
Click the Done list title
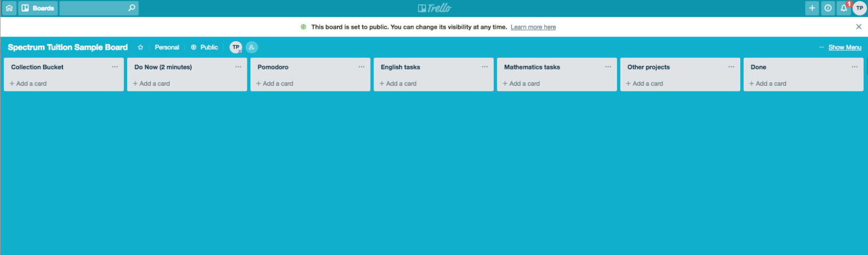point(758,67)
